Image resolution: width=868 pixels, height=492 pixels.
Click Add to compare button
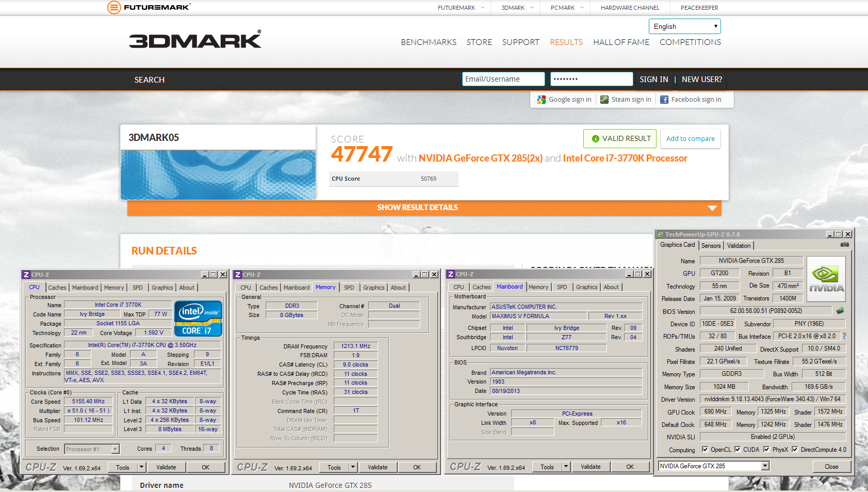pyautogui.click(x=690, y=139)
